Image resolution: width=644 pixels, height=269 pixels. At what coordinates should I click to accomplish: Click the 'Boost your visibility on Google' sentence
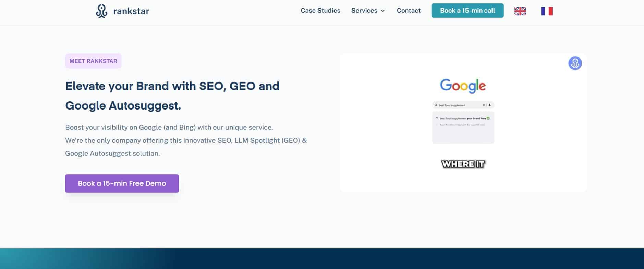[169, 127]
